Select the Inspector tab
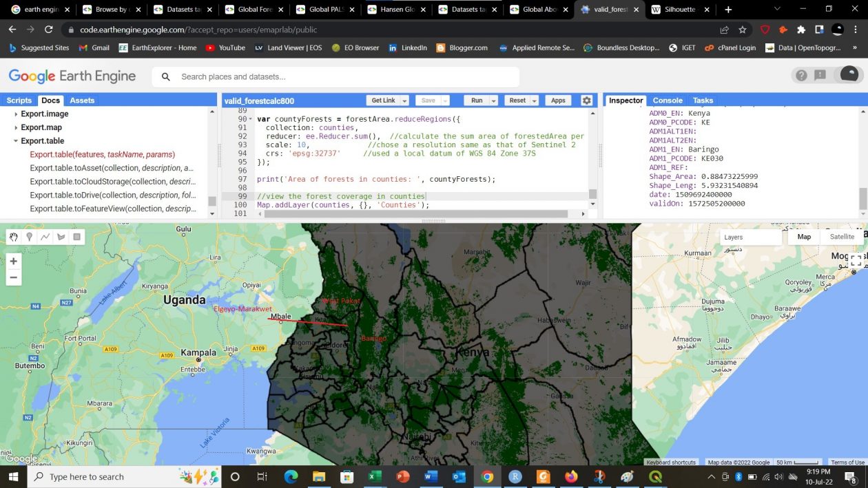Image resolution: width=868 pixels, height=488 pixels. [x=626, y=100]
